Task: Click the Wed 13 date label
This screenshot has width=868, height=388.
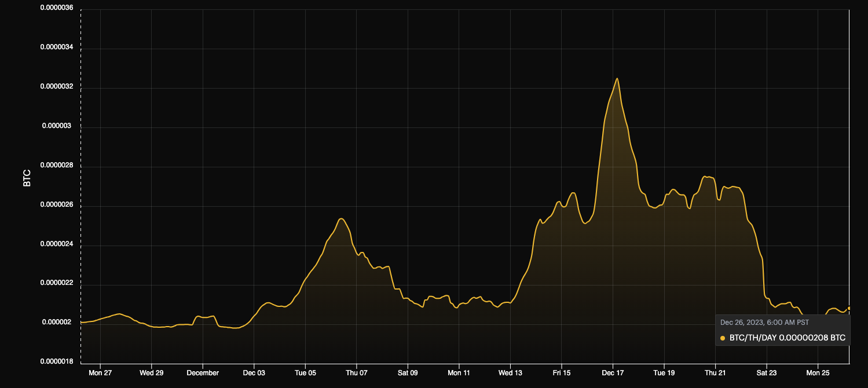Action: (510, 373)
